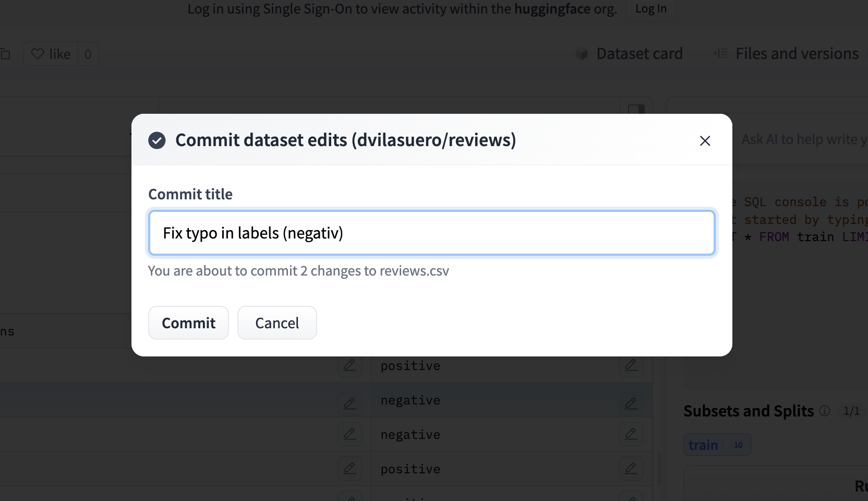Click the pencil icon next to the bottom positive label
The height and width of the screenshot is (501, 868).
(x=631, y=469)
